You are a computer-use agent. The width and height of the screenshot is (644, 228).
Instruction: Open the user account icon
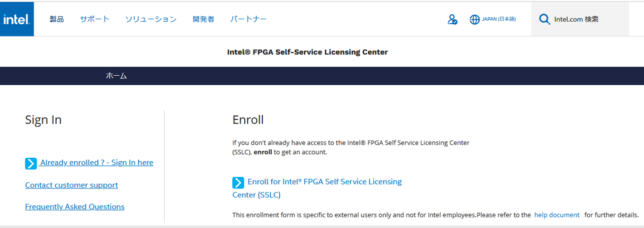[452, 19]
